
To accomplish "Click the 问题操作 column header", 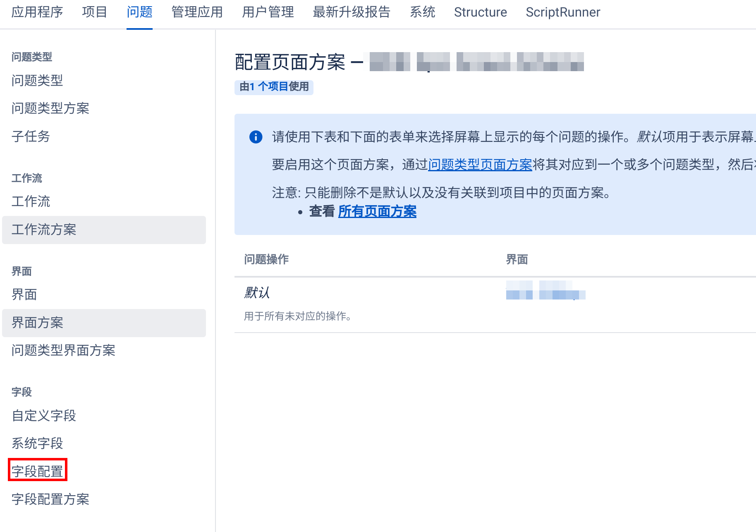I will [x=266, y=259].
